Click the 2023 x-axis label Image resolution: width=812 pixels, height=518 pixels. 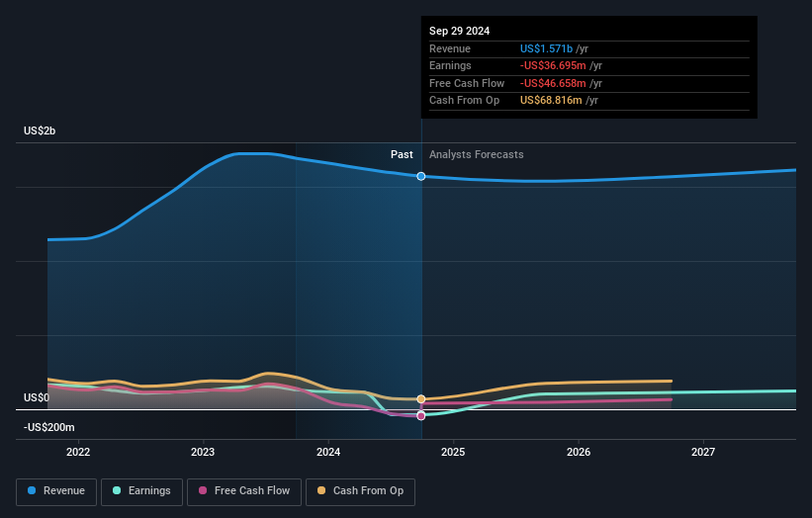tap(203, 453)
